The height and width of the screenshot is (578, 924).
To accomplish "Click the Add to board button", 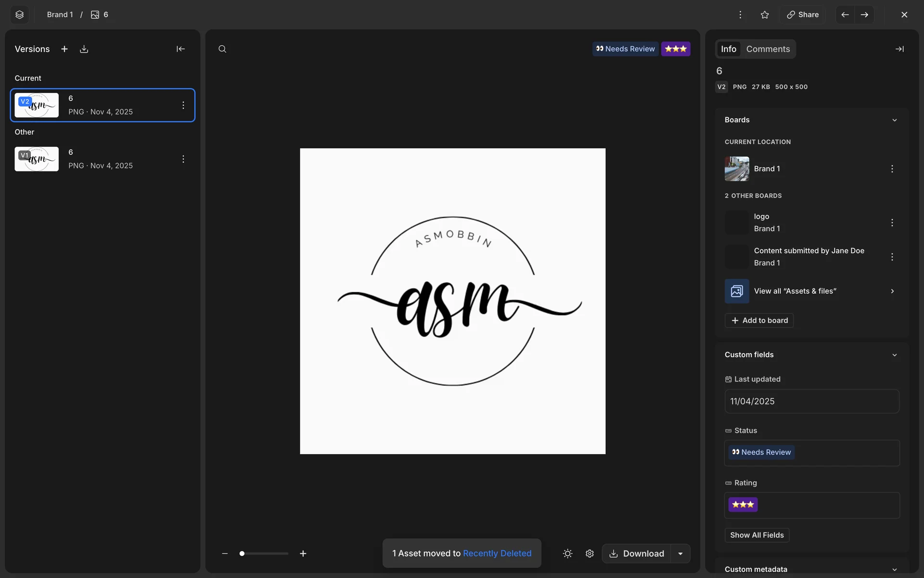I will 759,320.
